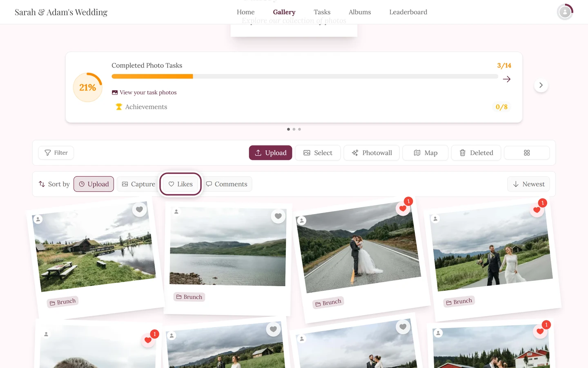Select the second carousel dot
The width and height of the screenshot is (588, 368).
tap(294, 129)
